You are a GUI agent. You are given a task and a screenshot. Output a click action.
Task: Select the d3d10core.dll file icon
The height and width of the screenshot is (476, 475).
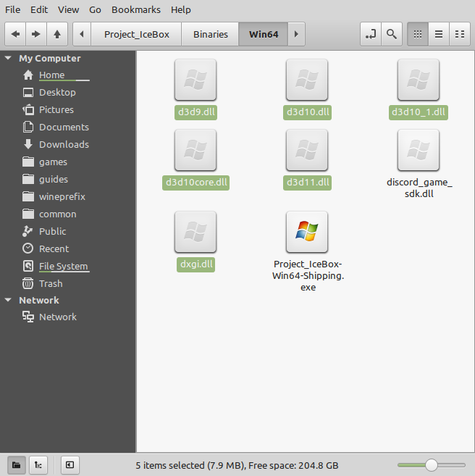pyautogui.click(x=196, y=150)
